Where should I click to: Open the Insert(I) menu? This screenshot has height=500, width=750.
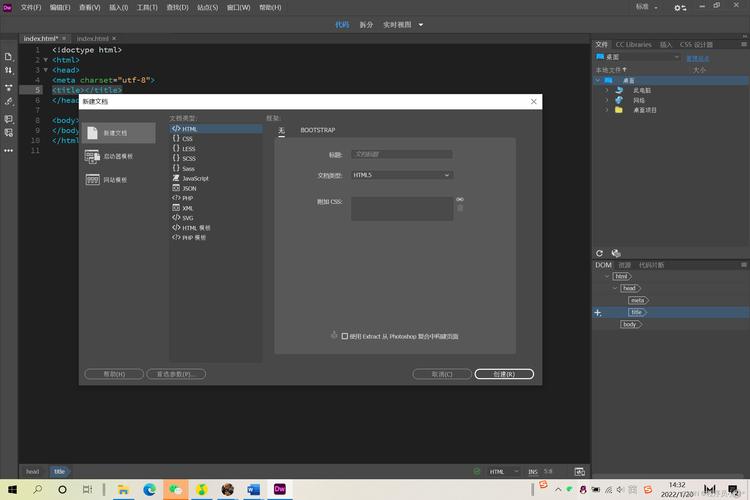pyautogui.click(x=118, y=8)
